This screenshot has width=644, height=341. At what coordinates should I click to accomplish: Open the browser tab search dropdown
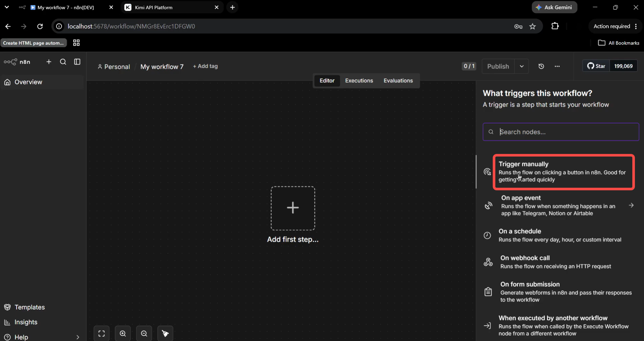(6, 7)
